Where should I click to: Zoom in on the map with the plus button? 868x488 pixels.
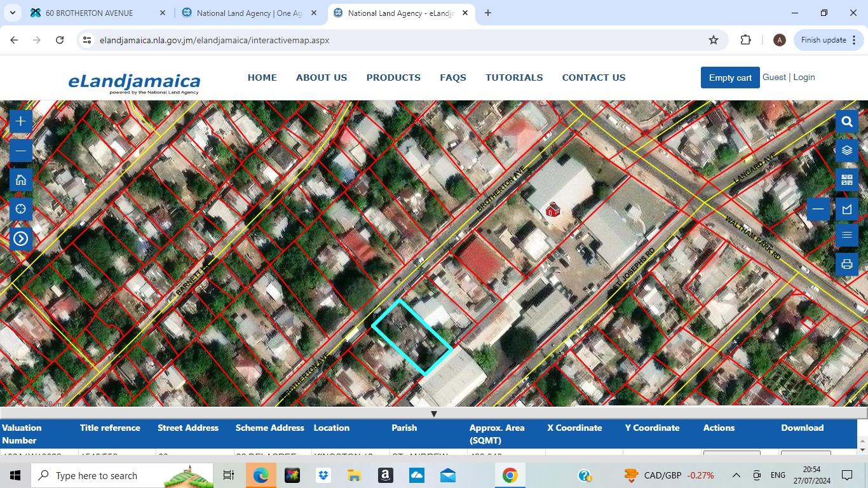click(20, 121)
